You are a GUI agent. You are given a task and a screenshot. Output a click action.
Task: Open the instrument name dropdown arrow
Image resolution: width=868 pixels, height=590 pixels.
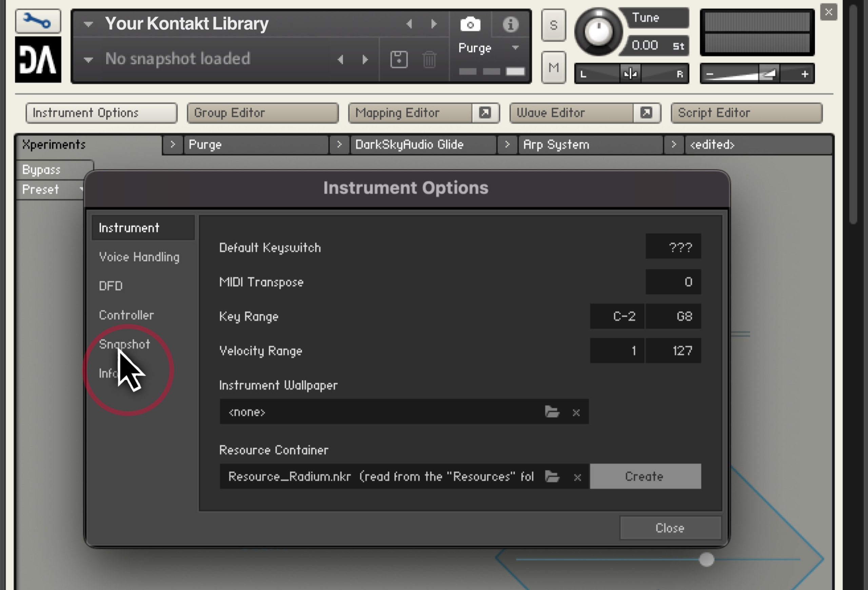88,25
